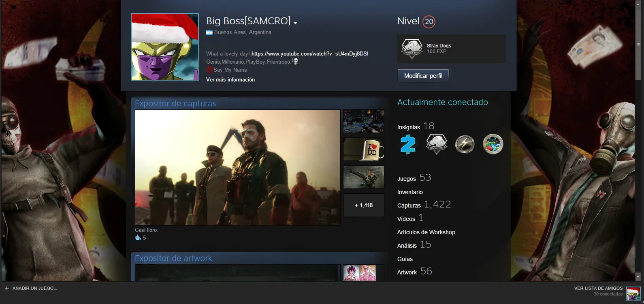
Task: Open the YouTube link in profile summary
Action: click(309, 54)
